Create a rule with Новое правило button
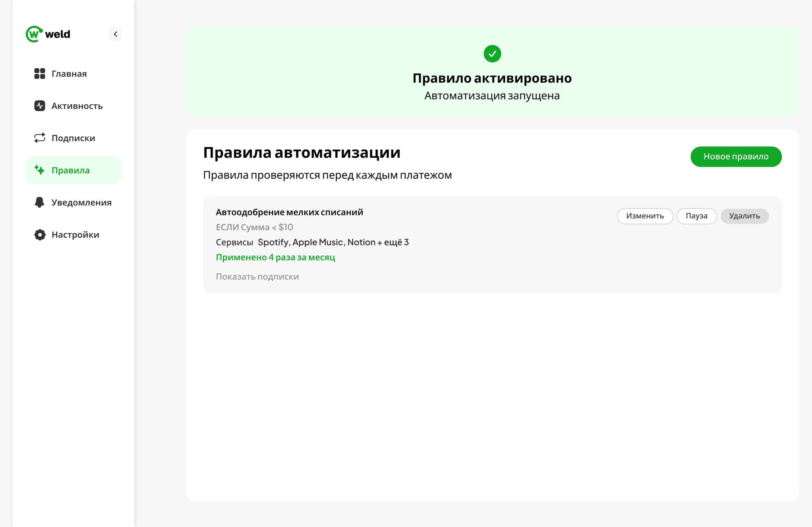The width and height of the screenshot is (812, 527). click(x=736, y=157)
